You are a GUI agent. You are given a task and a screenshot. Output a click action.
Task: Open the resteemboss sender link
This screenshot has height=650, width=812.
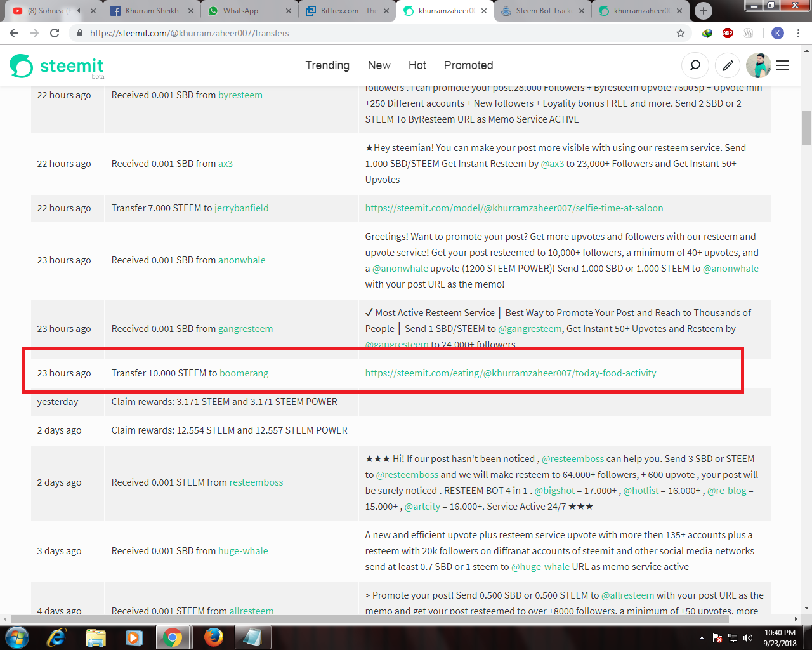(256, 482)
